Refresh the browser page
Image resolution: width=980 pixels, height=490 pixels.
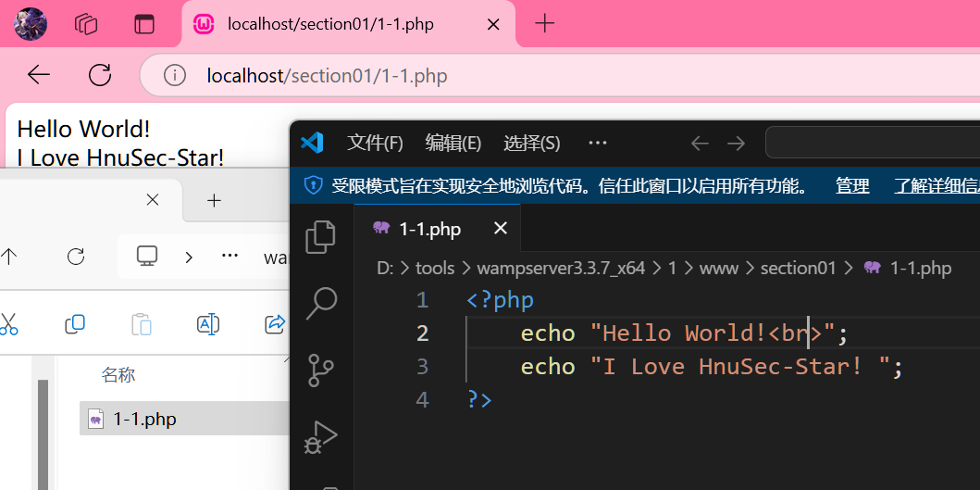(99, 75)
